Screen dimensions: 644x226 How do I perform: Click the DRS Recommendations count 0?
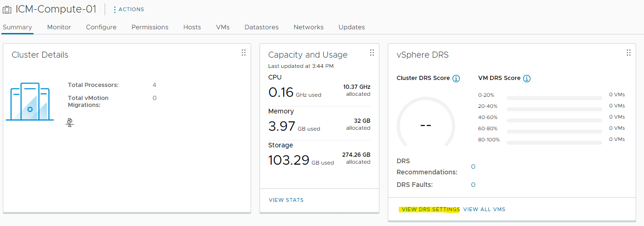click(473, 167)
